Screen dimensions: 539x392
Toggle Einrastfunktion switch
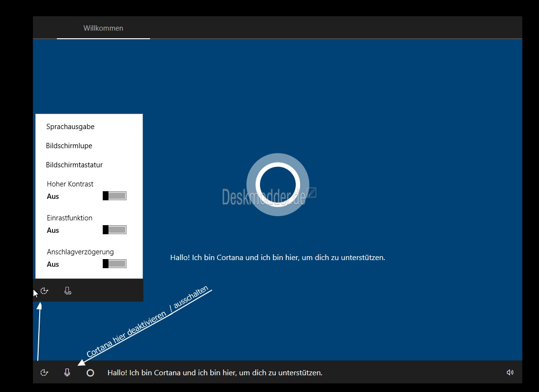[115, 229]
